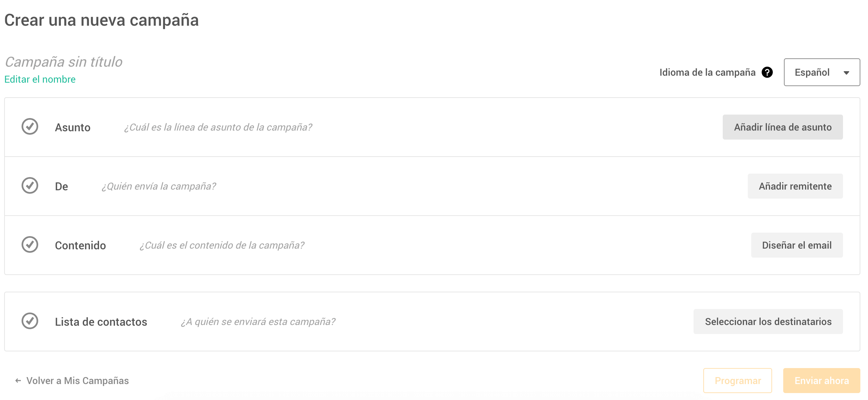Click the ¿Quién envía la campaña? text
The height and width of the screenshot is (400, 868).
coord(158,186)
